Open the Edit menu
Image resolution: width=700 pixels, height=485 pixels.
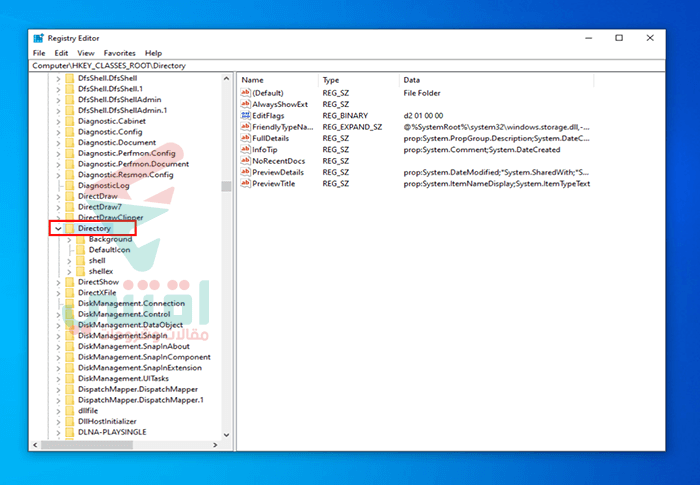(61, 53)
